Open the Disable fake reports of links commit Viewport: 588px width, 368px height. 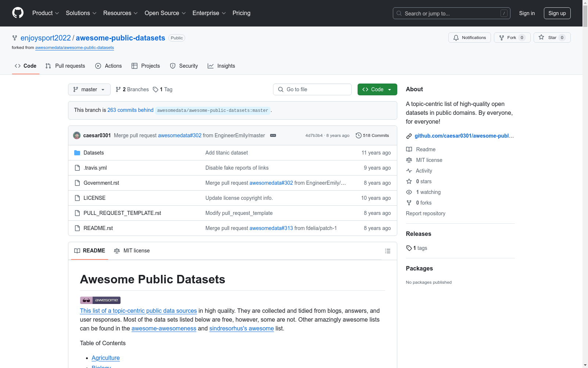point(237,168)
